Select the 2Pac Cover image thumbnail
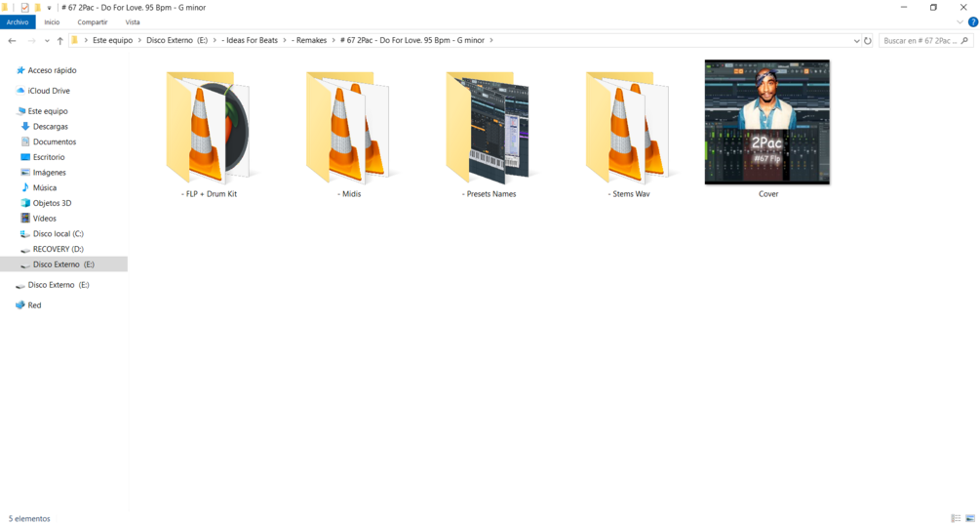The image size is (980, 526). pyautogui.click(x=767, y=122)
